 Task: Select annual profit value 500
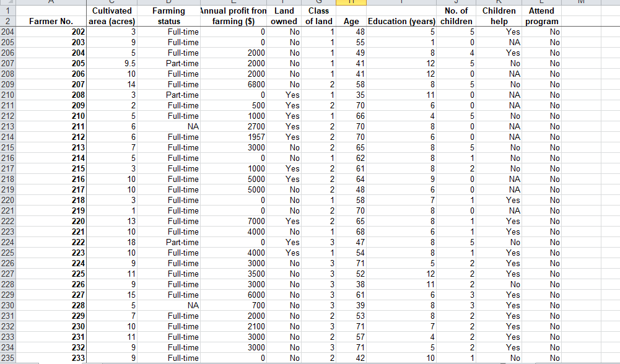pos(234,105)
